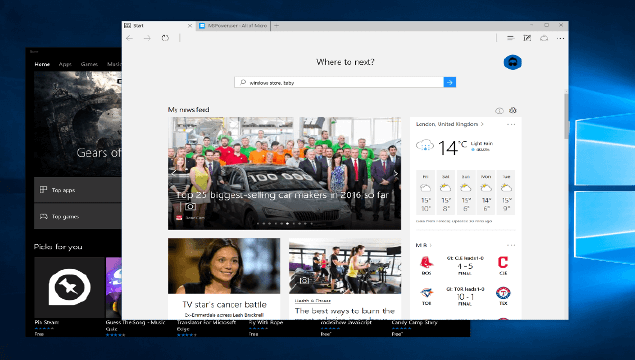The width and height of the screenshot is (635, 360).
Task: Select Apps tab in Store window
Action: click(65, 64)
